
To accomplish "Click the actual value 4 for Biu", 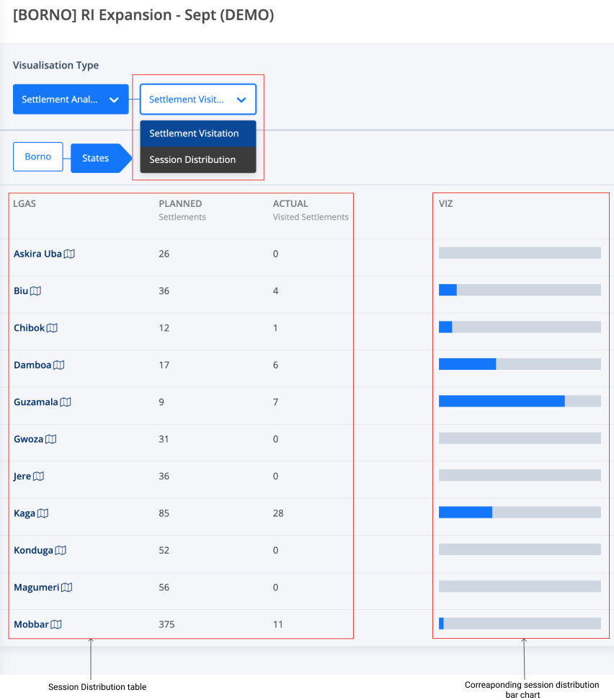I will pos(276,291).
